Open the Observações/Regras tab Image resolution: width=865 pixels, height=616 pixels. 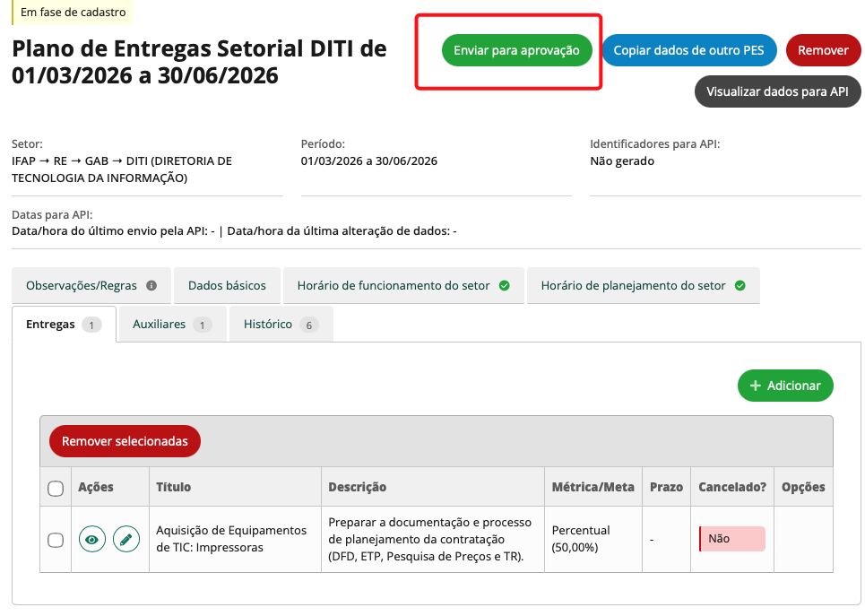(x=82, y=286)
